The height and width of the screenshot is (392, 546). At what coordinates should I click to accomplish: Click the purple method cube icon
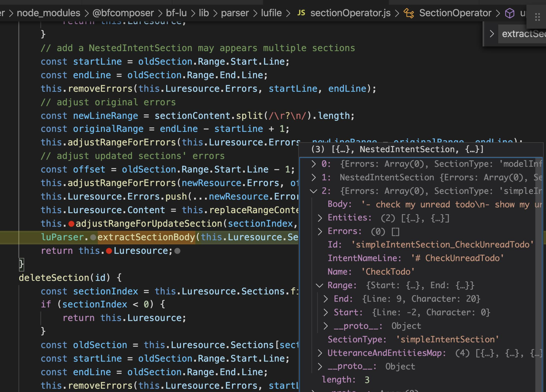point(509,13)
